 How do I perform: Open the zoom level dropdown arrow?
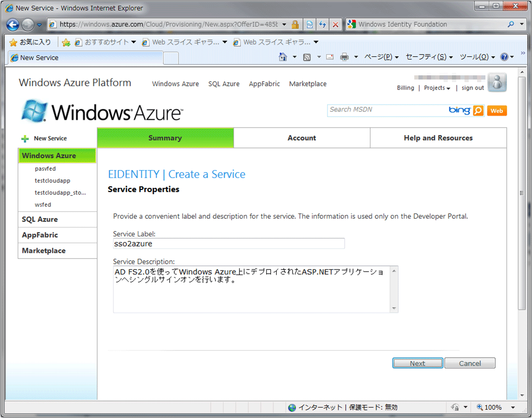513,407
